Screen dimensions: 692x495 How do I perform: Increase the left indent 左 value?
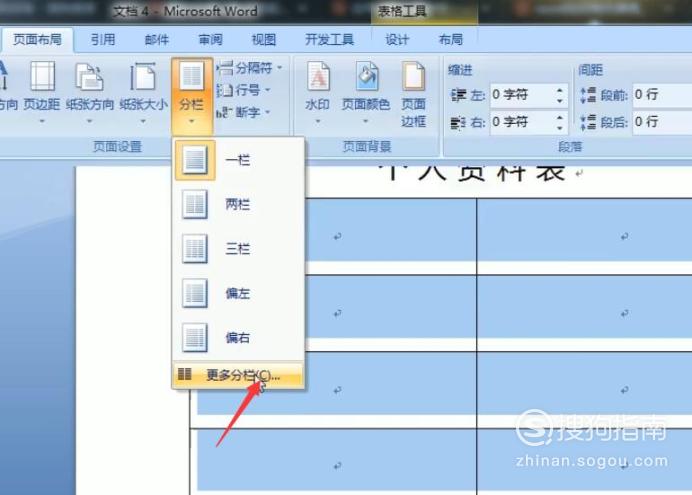tap(560, 90)
